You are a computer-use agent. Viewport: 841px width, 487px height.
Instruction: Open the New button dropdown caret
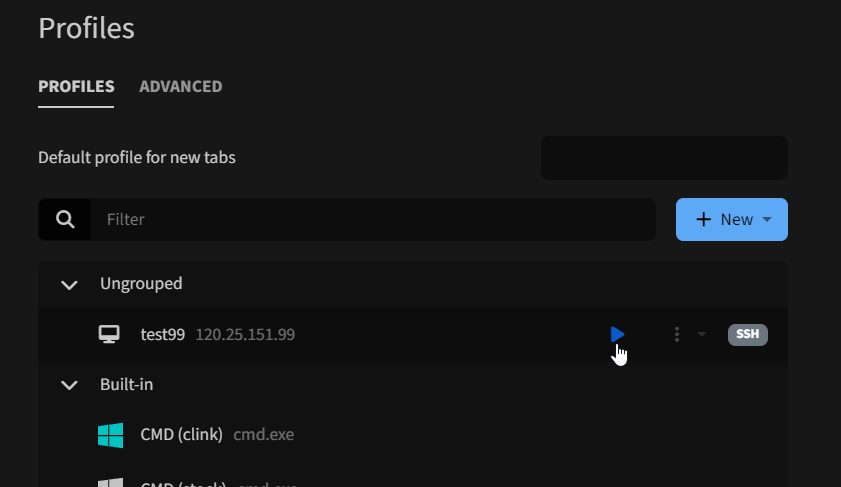point(767,219)
